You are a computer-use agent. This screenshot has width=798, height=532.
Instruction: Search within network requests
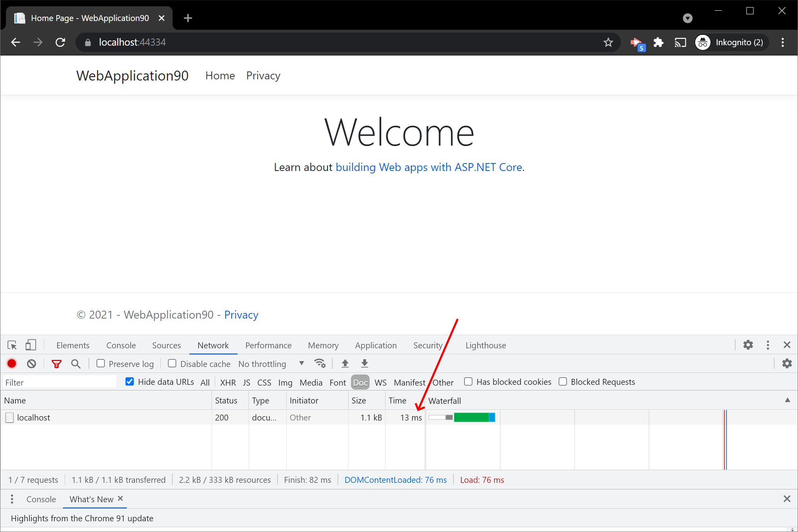pos(76,363)
